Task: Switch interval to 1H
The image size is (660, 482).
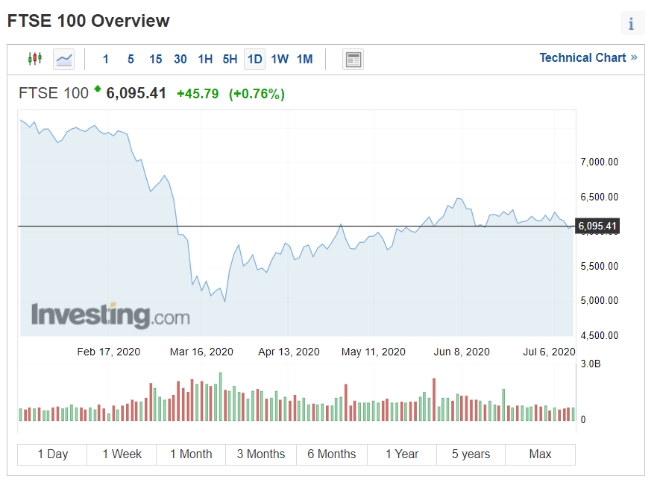Action: click(x=205, y=59)
